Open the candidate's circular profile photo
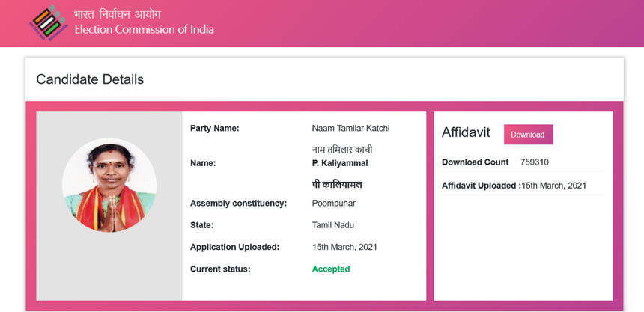Viewport: 644px width, 312px height. coord(109,185)
